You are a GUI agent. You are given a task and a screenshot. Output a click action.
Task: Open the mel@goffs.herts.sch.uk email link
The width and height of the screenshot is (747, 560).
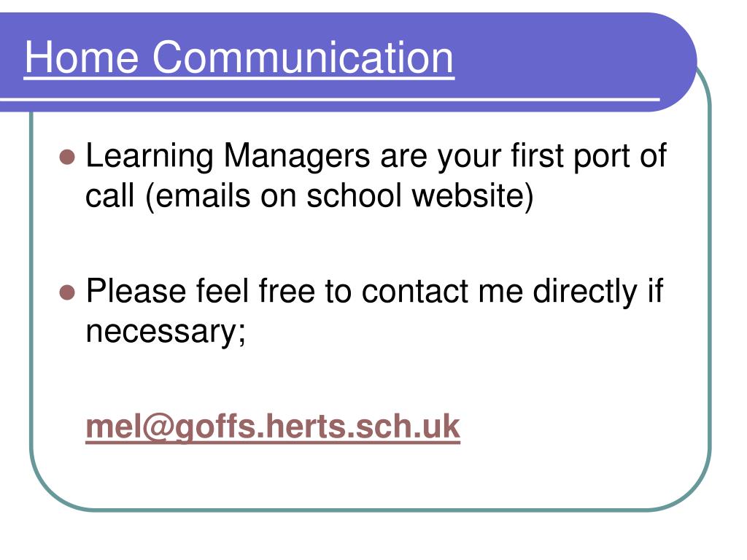click(273, 426)
